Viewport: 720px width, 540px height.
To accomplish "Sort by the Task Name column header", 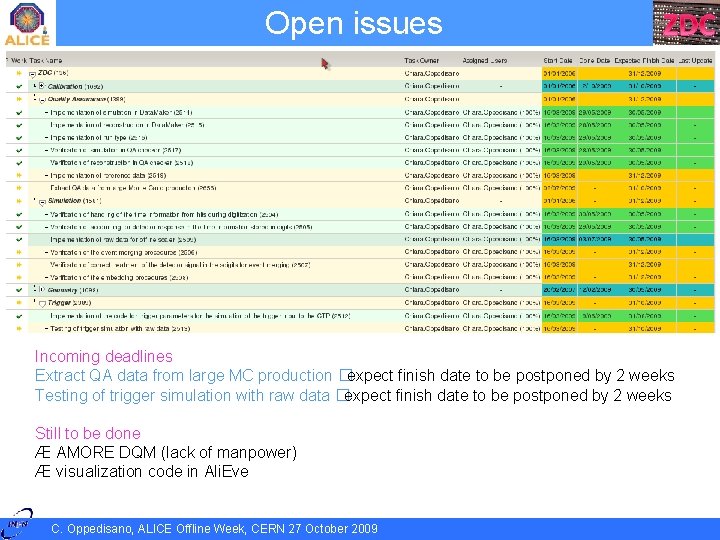I will click(45, 60).
